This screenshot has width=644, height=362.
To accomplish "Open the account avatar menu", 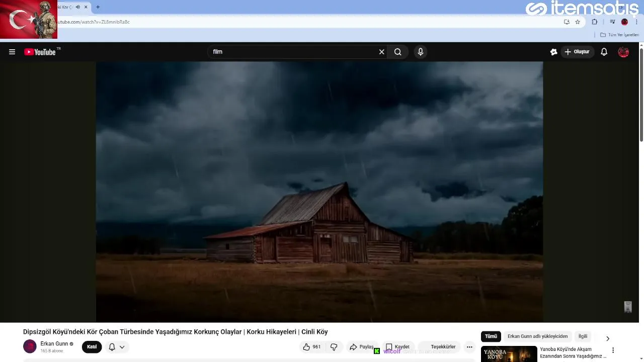I will pos(623,52).
